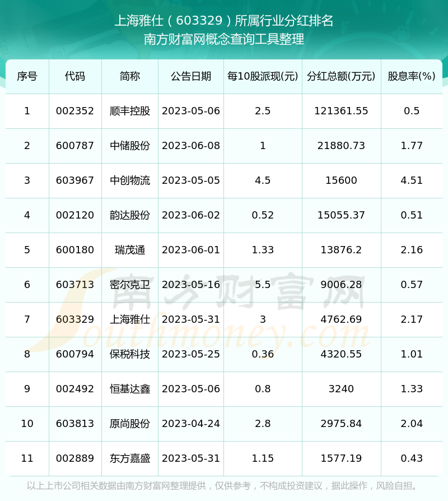Click the subtitle 南方财富网概念查询工具整理
Viewport: 448px width, 501px height.
click(x=224, y=39)
